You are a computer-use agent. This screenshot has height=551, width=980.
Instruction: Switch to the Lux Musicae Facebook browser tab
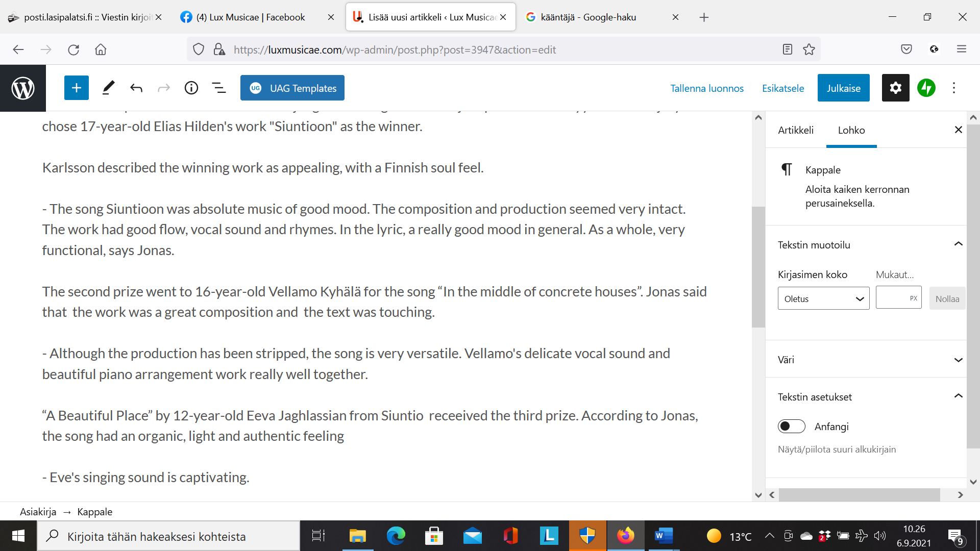250,17
